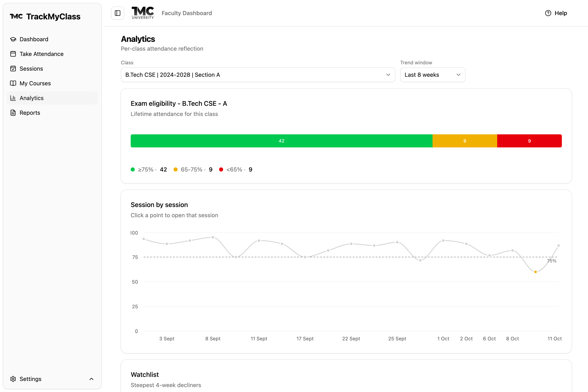
Task: Click 'Lifetime attendance for this class' text
Action: tap(174, 114)
